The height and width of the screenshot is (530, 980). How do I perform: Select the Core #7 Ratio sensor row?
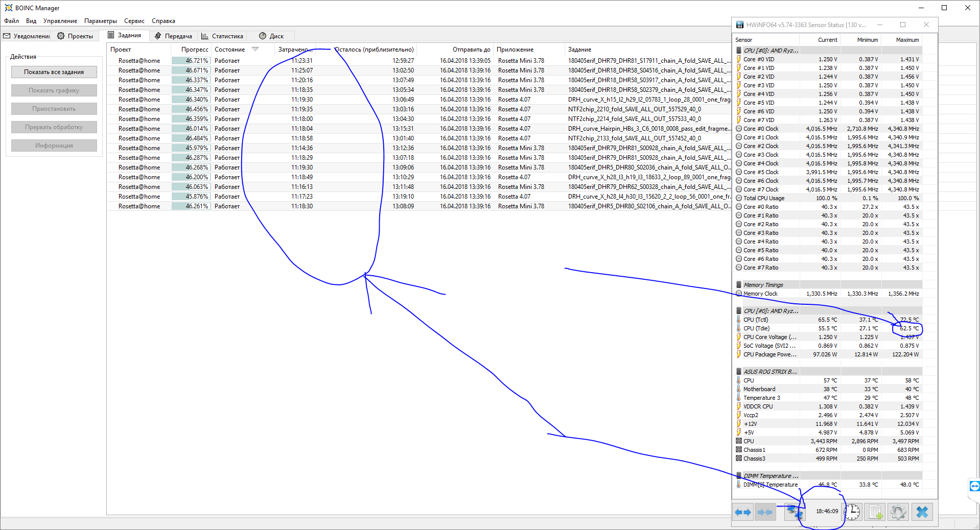coord(828,268)
